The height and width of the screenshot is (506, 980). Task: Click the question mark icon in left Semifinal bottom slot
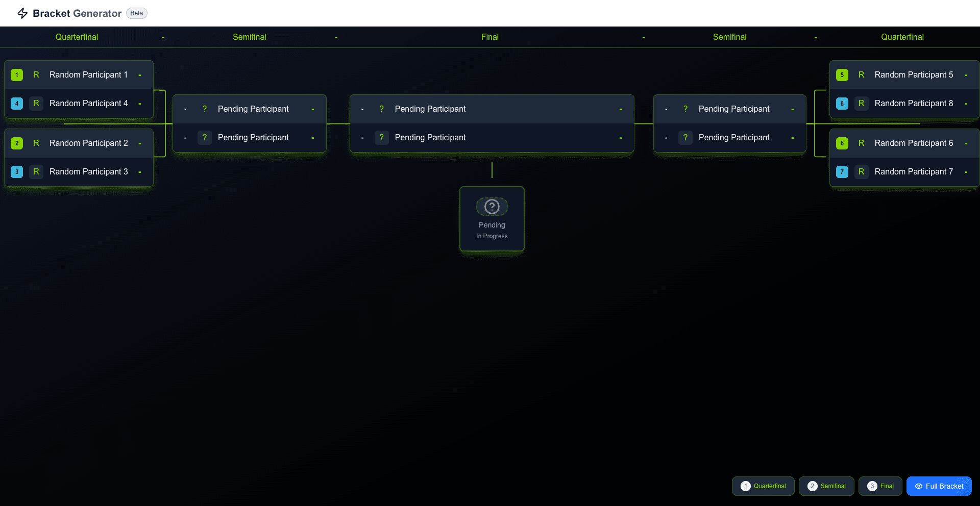[205, 137]
